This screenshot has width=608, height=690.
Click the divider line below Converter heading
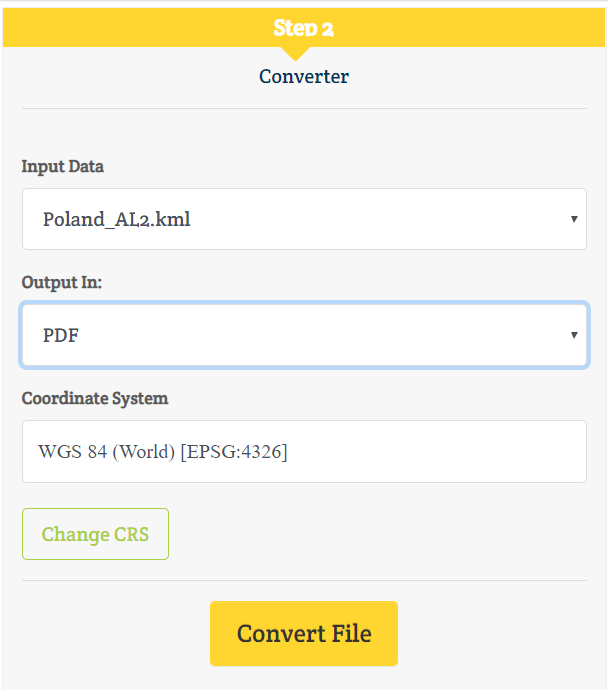(x=304, y=108)
